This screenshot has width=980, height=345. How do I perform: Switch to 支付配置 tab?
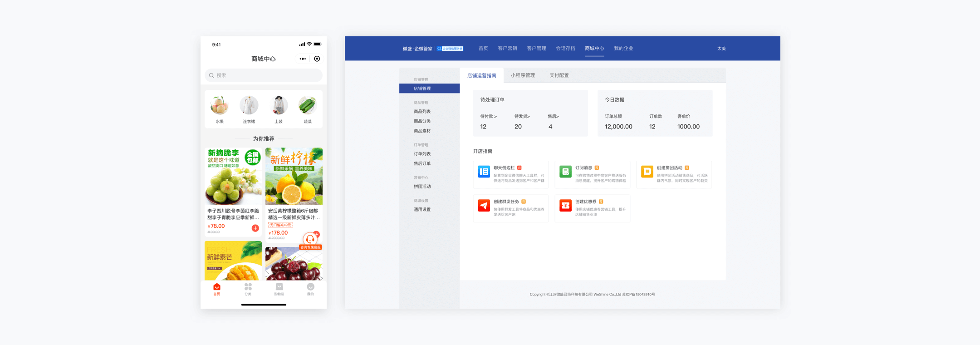click(559, 75)
